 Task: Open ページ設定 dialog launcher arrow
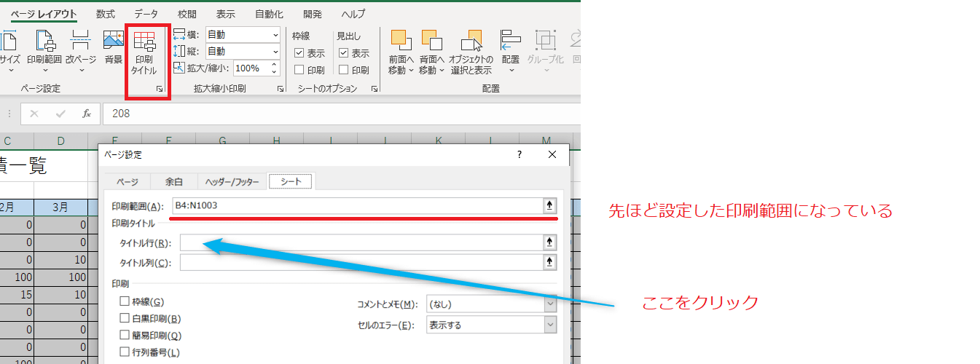(159, 89)
